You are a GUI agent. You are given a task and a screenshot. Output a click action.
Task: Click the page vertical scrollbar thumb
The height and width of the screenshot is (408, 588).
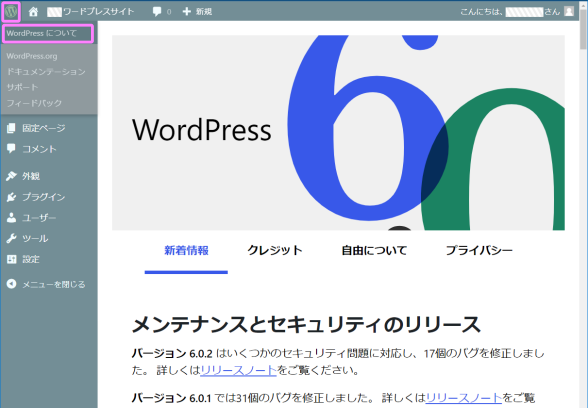click(584, 29)
